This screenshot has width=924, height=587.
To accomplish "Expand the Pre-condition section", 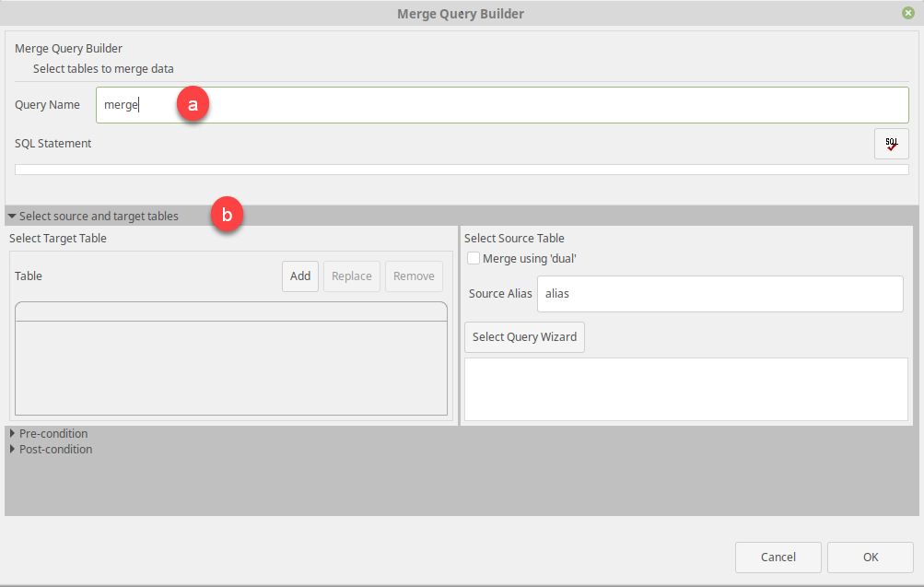I will click(x=12, y=433).
